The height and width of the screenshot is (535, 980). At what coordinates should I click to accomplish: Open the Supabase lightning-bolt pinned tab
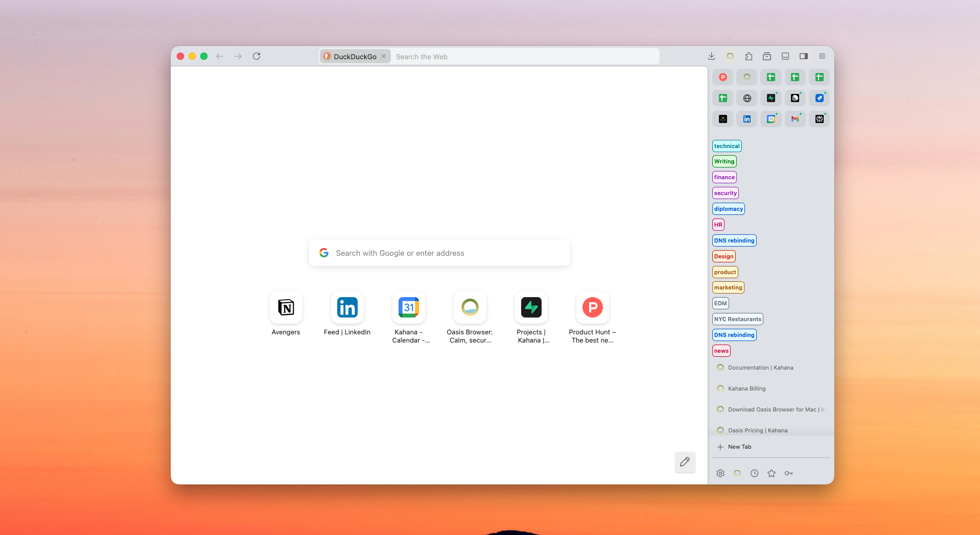pos(771,98)
